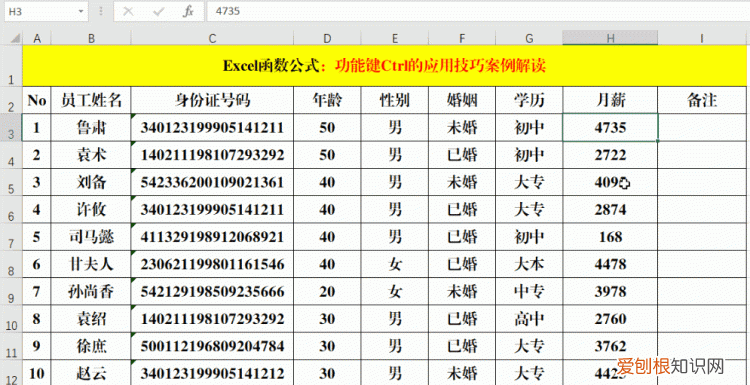Select column H header
750x385 pixels.
click(x=610, y=39)
